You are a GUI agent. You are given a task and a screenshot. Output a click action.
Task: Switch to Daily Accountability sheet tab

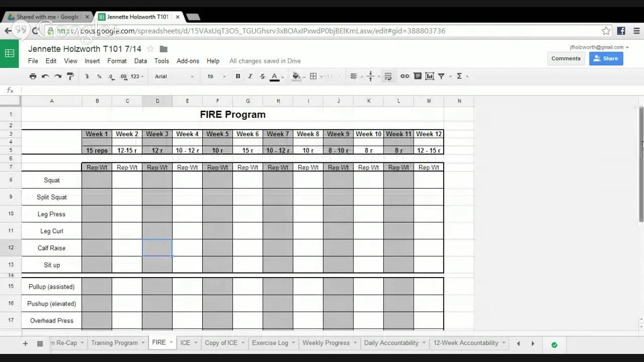tap(391, 343)
